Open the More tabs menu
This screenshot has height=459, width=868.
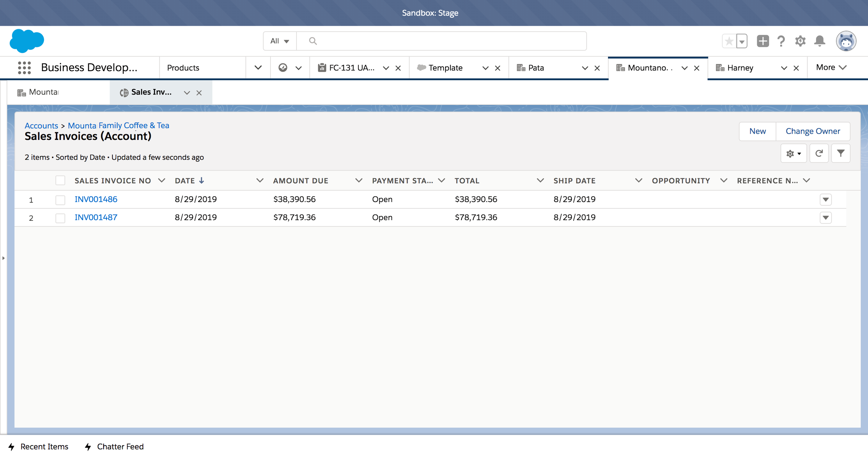tap(831, 67)
